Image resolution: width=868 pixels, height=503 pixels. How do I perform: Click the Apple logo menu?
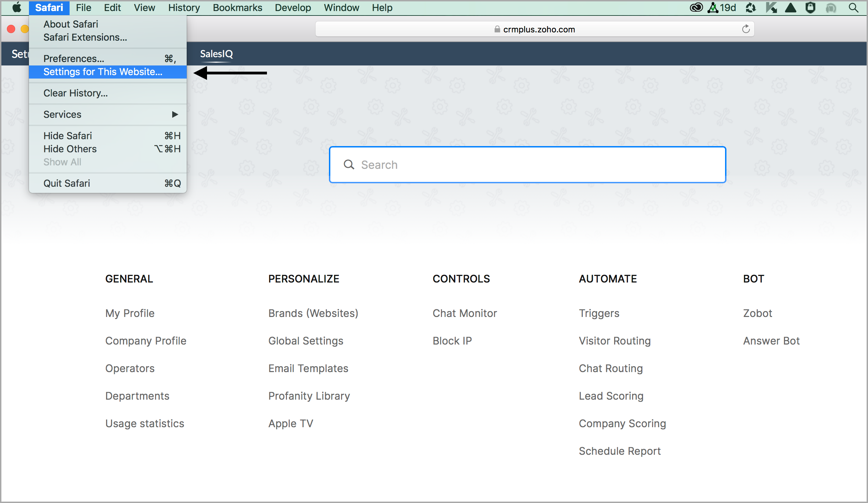pos(16,8)
